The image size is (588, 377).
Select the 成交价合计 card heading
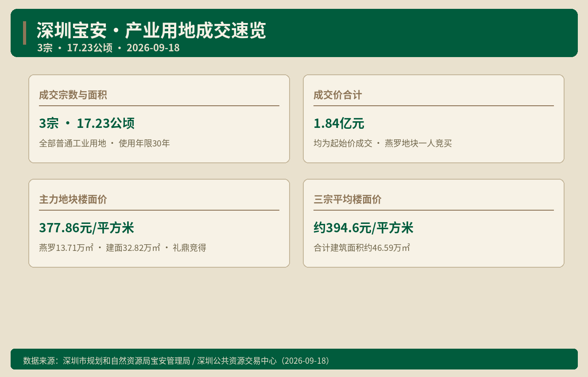338,95
